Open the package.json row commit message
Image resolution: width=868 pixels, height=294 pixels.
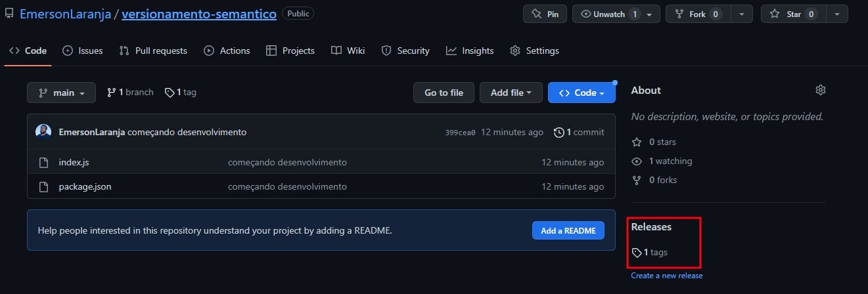287,186
